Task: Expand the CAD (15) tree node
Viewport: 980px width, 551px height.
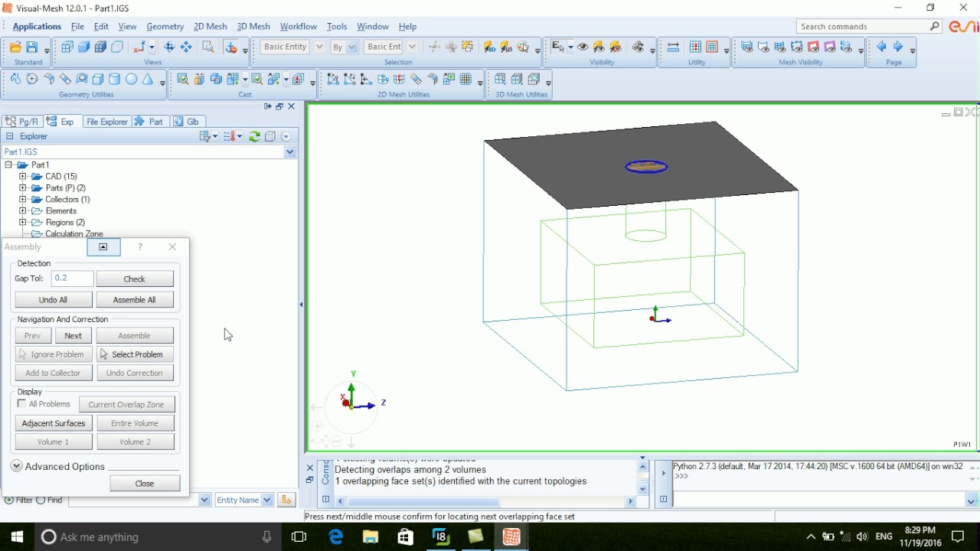Action: pos(23,176)
